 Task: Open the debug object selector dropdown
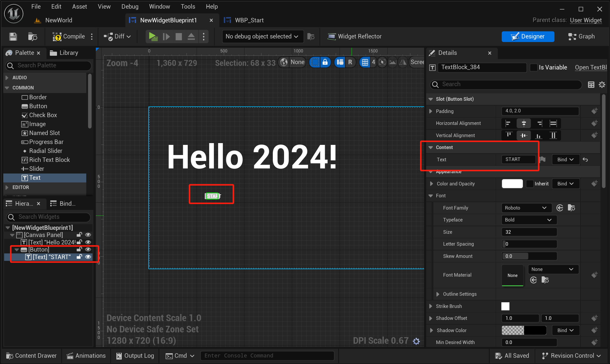pyautogui.click(x=262, y=36)
